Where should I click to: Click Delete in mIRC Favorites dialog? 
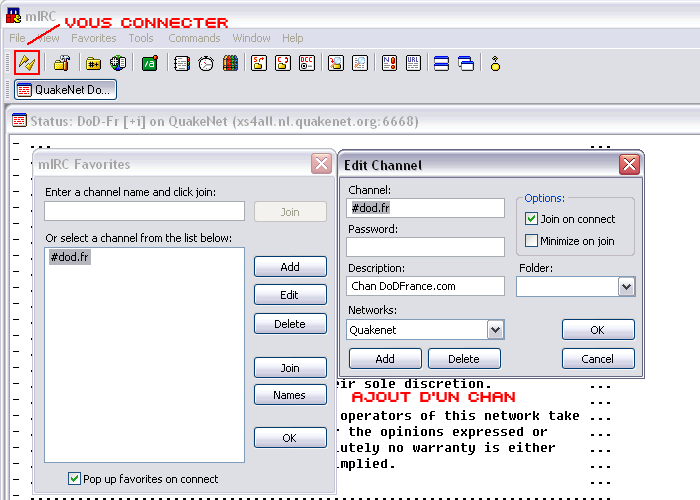coord(290,324)
